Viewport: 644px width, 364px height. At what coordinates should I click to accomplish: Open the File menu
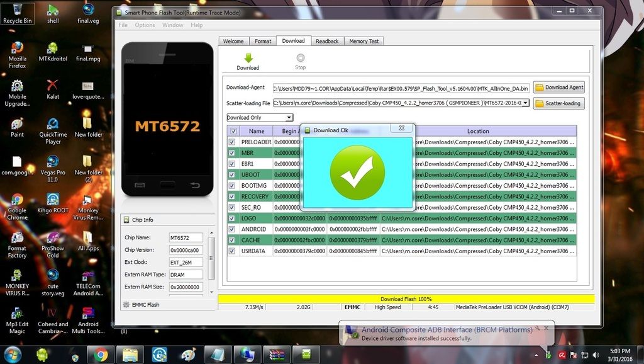pos(123,25)
